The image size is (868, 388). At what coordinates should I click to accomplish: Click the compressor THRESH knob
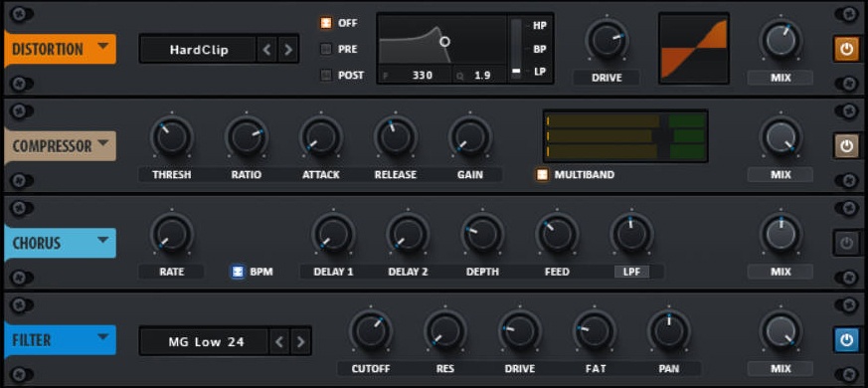pyautogui.click(x=172, y=137)
